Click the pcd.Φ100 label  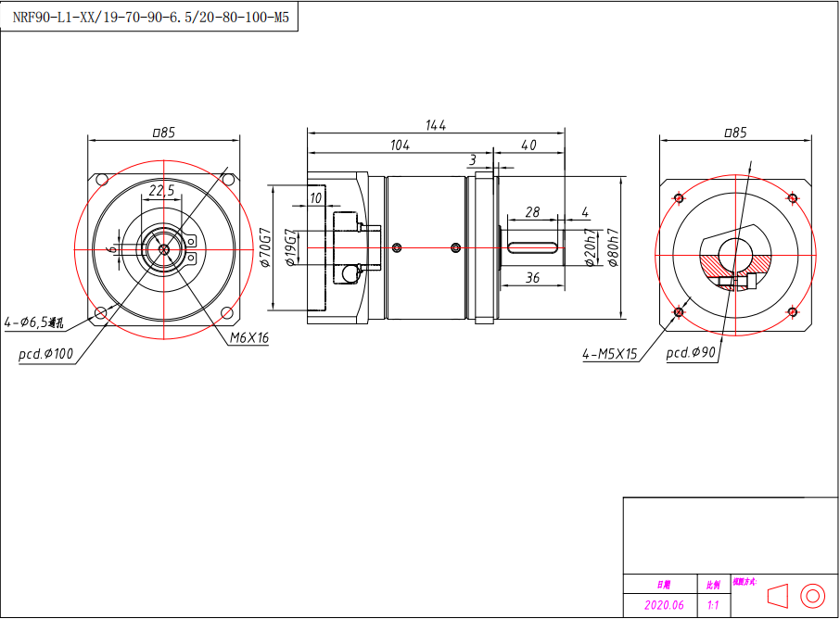[x=45, y=355]
